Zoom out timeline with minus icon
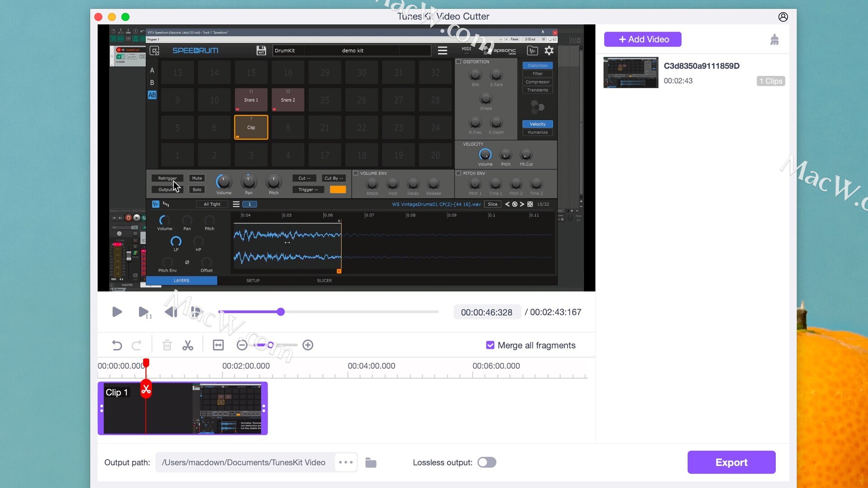Viewport: 868px width, 488px height. tap(242, 345)
